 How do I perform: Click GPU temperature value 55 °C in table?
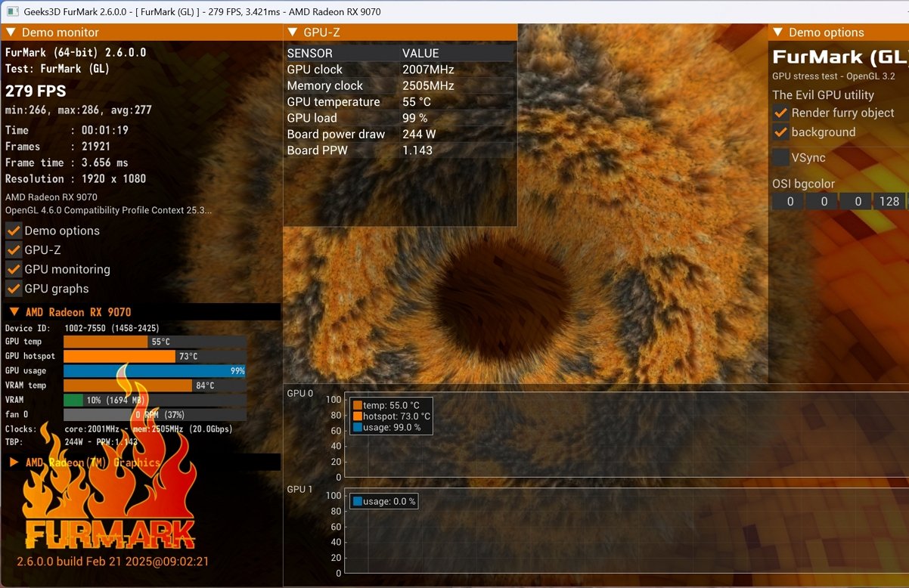coord(417,102)
